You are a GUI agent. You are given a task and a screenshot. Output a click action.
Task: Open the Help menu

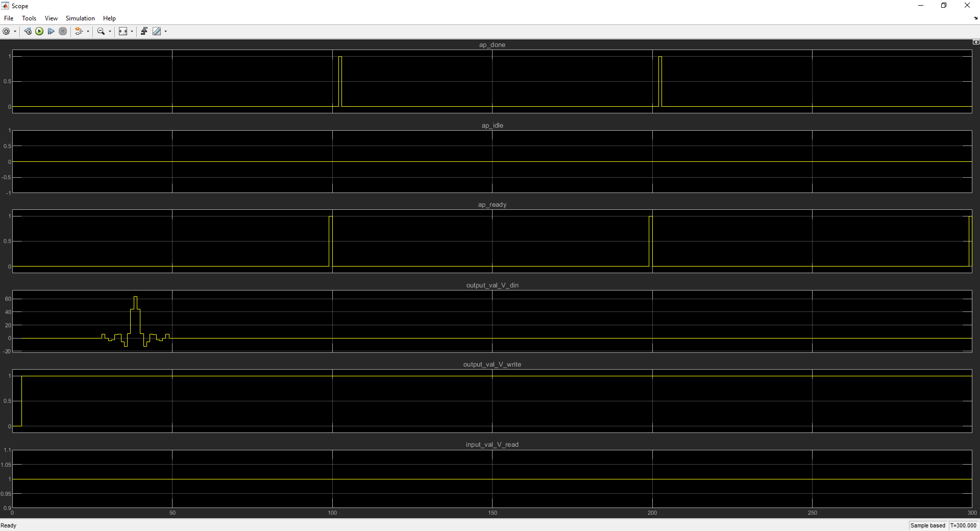[109, 18]
